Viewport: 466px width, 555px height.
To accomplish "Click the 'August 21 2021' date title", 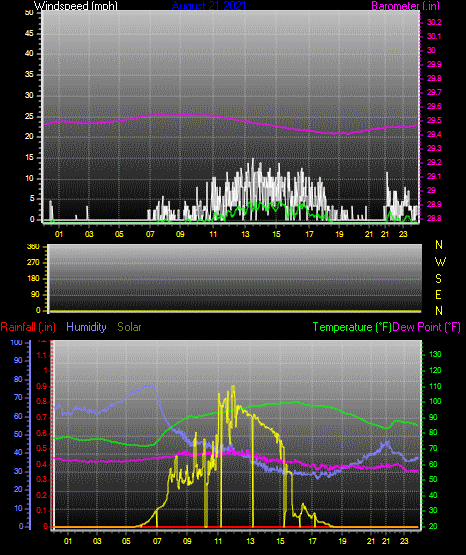I will 209,5.
